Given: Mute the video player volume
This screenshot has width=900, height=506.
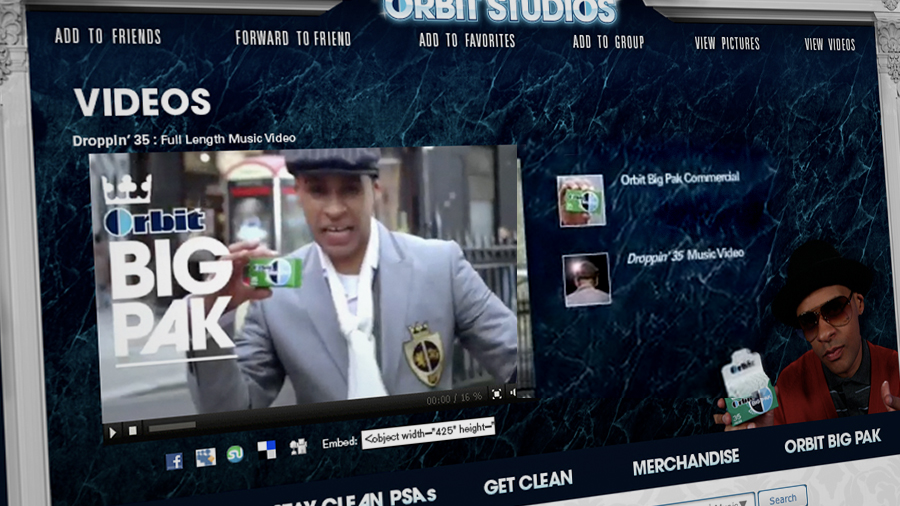Looking at the screenshot, I should pos(513,392).
